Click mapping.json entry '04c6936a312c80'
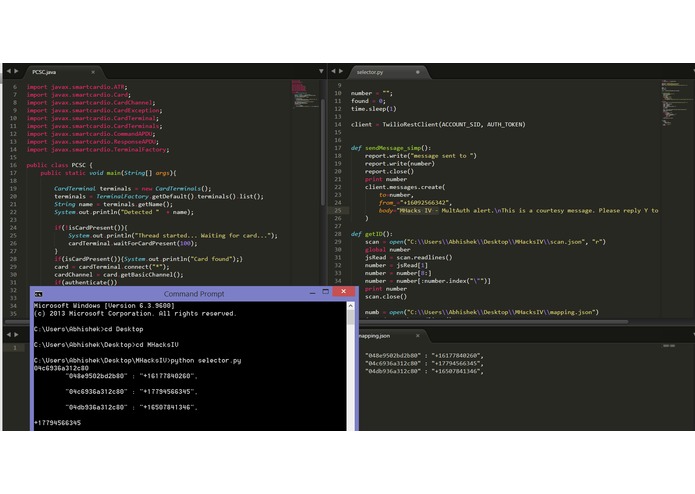The image size is (695, 494). (x=425, y=363)
